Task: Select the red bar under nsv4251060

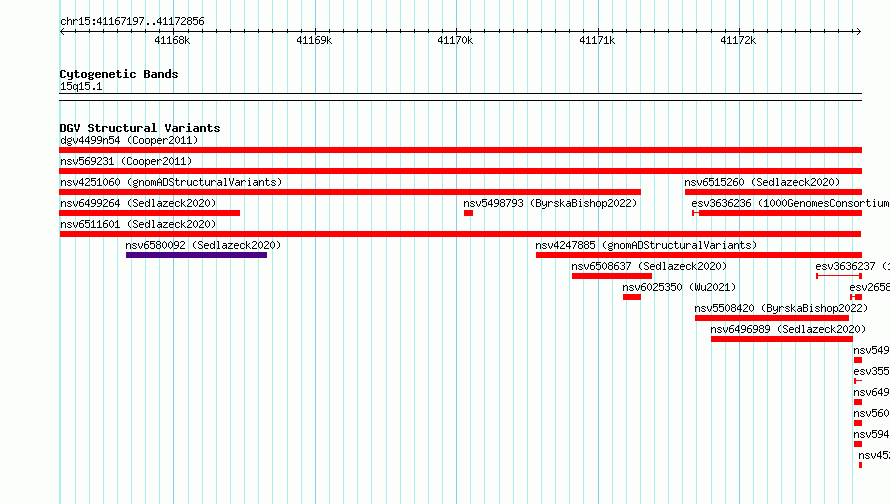Action: click(350, 192)
